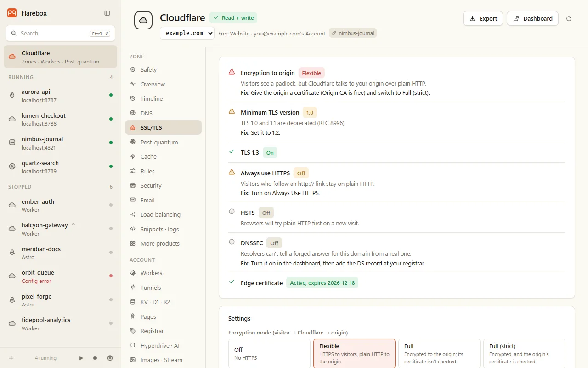This screenshot has width=588, height=368.
Task: Select the aurora-api running project
Action: coord(60,95)
